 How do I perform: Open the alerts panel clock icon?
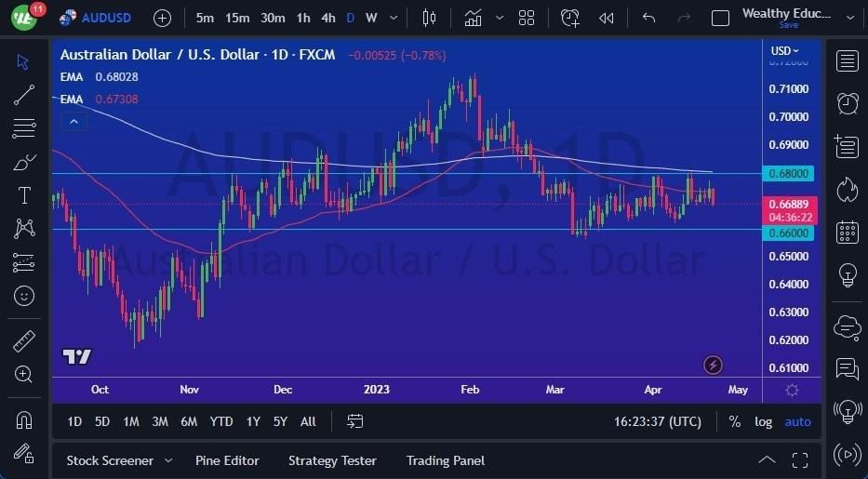point(847,103)
